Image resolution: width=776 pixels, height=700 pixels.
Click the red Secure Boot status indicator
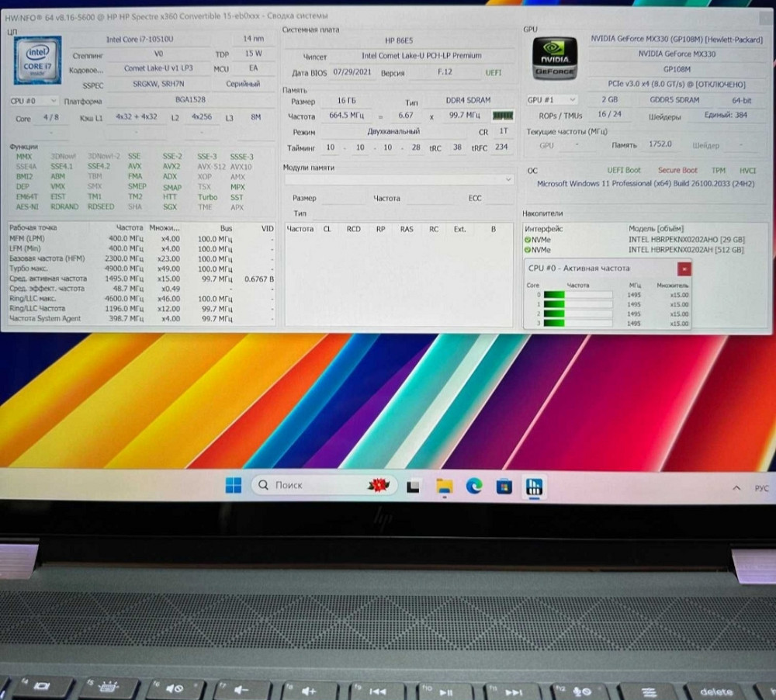(x=677, y=170)
